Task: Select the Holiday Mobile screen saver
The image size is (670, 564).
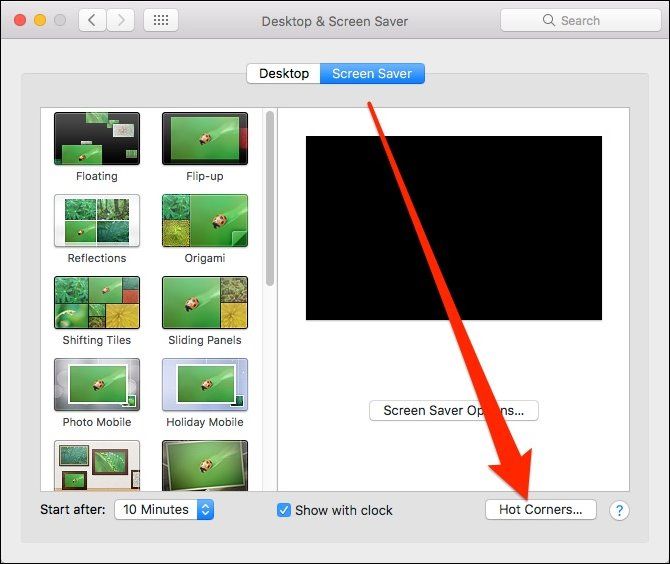Action: click(205, 385)
